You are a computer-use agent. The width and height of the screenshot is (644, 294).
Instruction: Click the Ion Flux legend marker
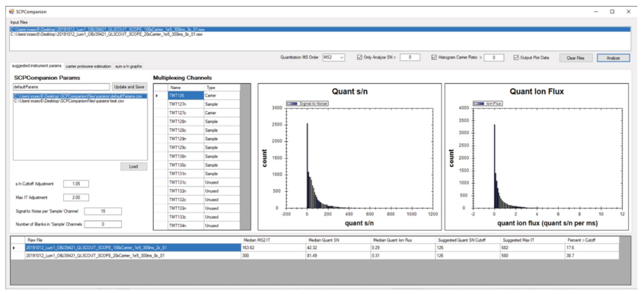(x=479, y=104)
